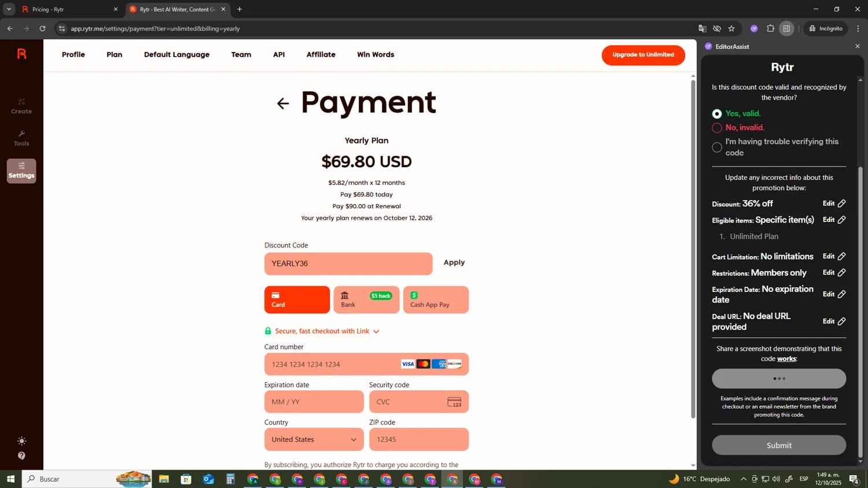Click the Incógnito profile button
The image size is (868, 488).
826,28
